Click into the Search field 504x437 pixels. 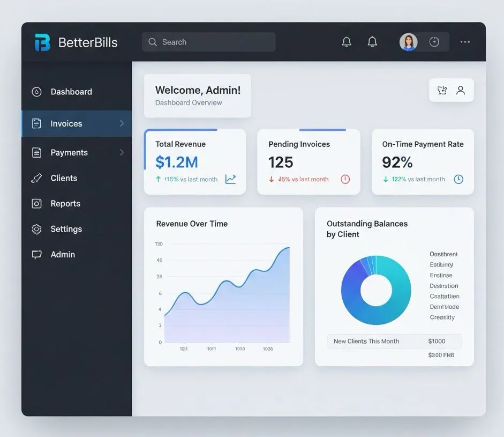[x=209, y=42]
